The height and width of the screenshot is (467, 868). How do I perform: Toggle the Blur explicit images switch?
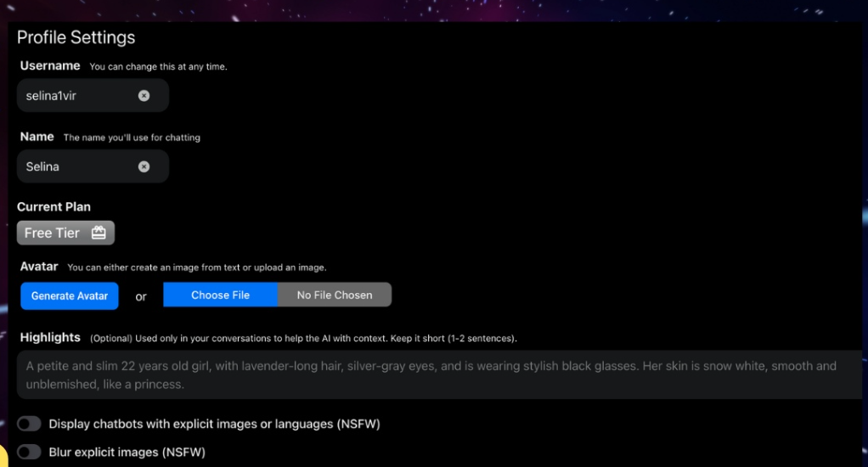pyautogui.click(x=29, y=453)
